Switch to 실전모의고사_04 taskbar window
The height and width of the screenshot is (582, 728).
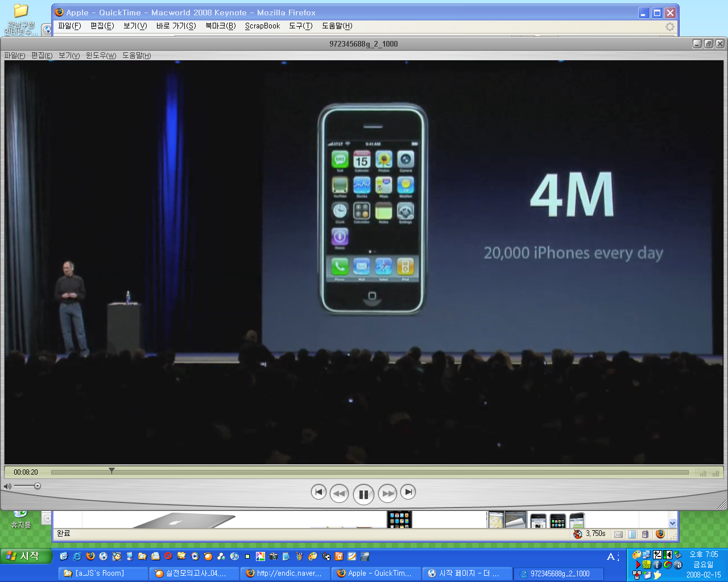(x=194, y=573)
